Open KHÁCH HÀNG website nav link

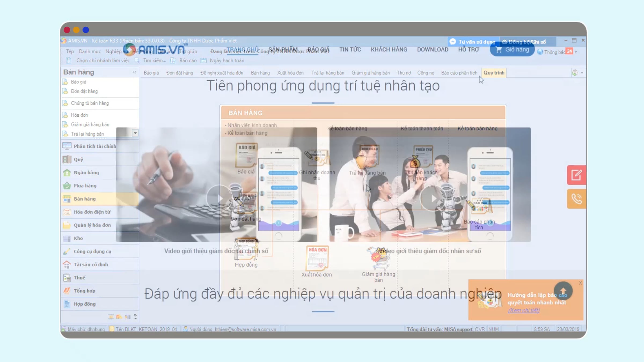coord(389,50)
